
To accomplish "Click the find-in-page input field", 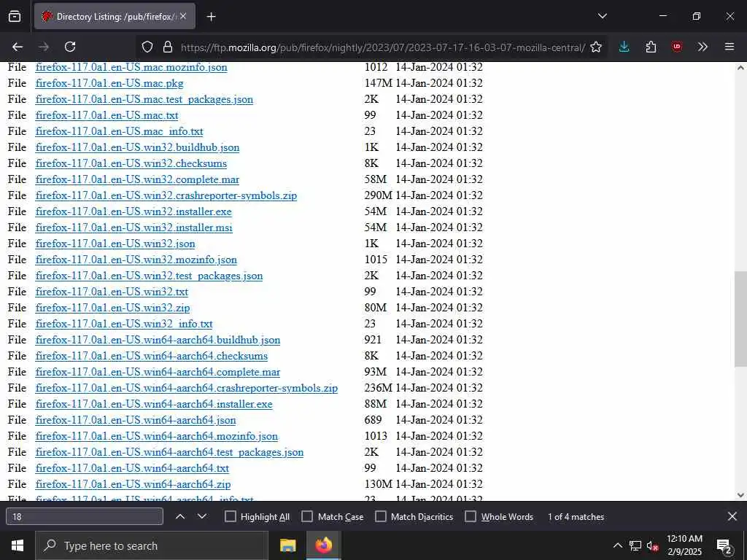I will [85, 517].
